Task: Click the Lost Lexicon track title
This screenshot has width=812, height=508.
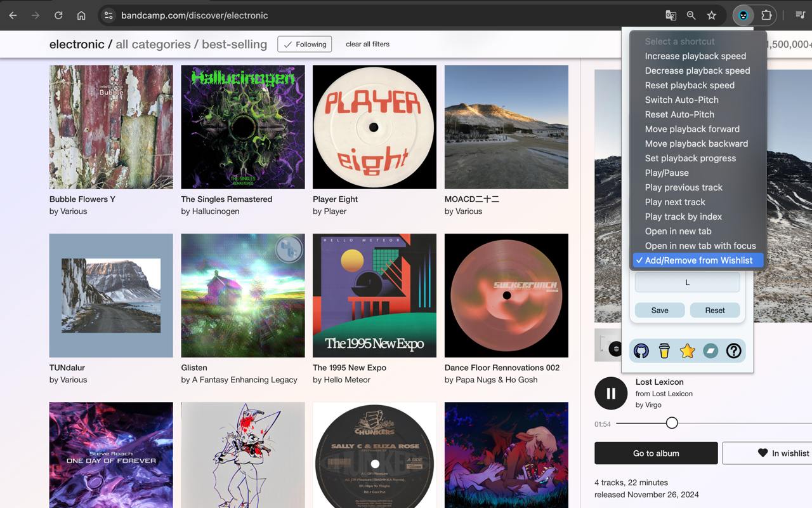Action: [660, 382]
